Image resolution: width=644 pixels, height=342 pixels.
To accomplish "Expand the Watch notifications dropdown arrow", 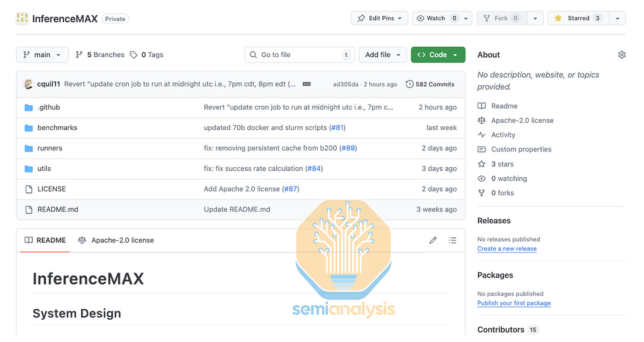I will pos(466,19).
